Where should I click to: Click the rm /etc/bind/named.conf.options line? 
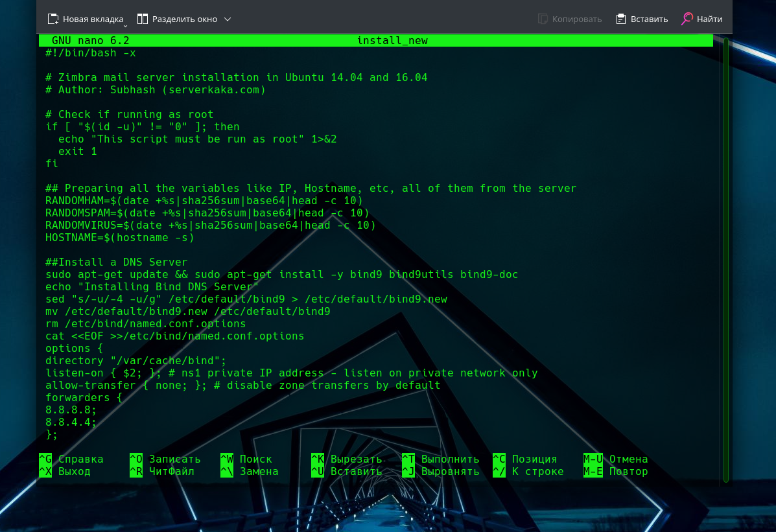[146, 323]
